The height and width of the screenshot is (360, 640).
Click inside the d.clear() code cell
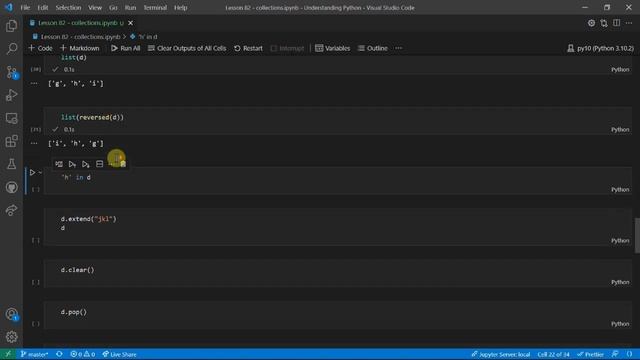pos(338,274)
